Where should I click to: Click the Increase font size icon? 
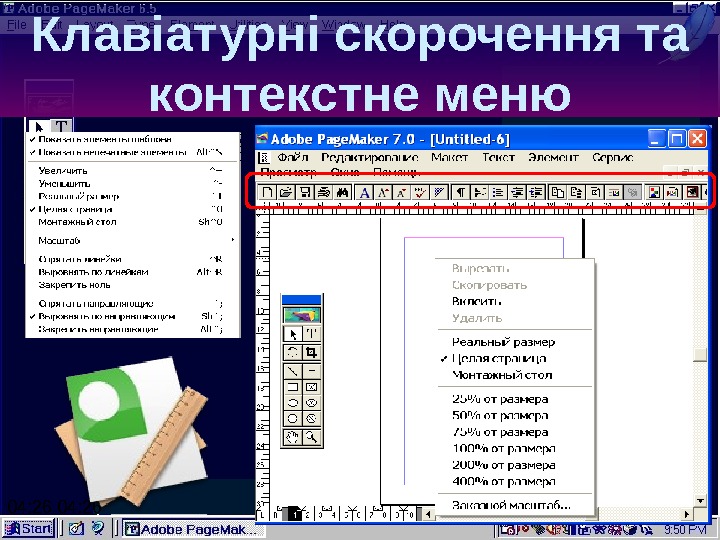[x=382, y=191]
